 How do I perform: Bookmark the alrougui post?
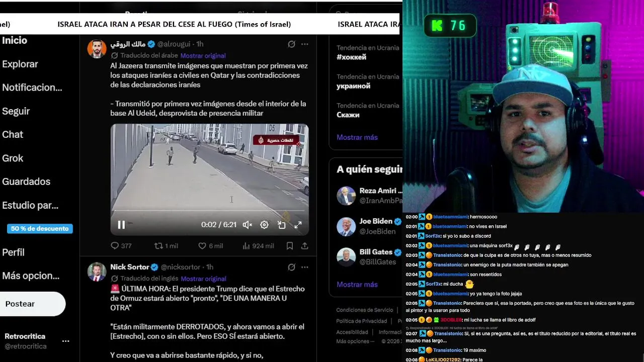click(290, 246)
